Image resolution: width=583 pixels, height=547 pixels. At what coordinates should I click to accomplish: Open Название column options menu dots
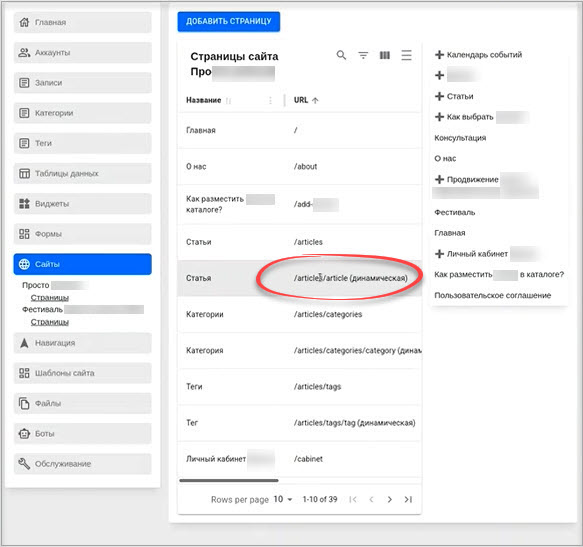tap(270, 100)
